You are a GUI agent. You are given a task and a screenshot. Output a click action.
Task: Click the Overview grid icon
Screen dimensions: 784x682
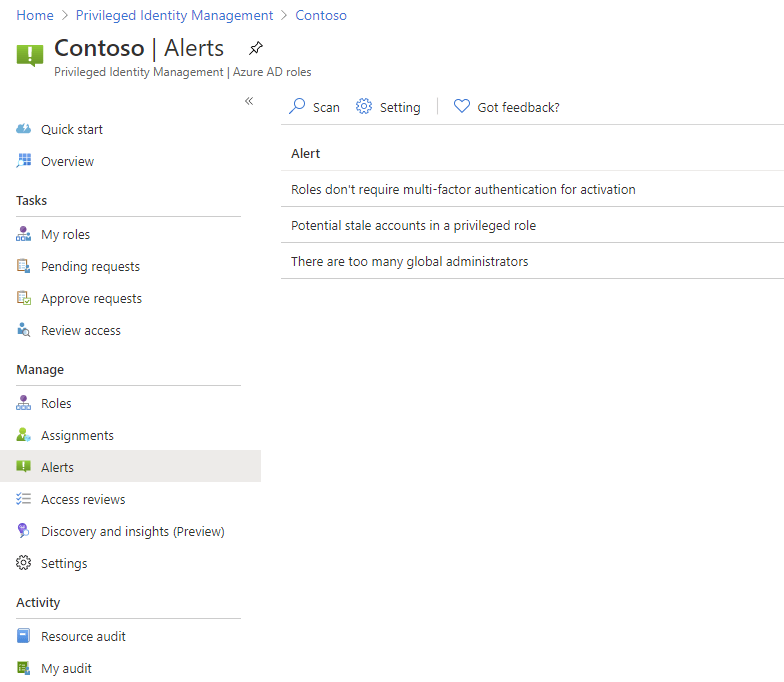click(x=24, y=162)
